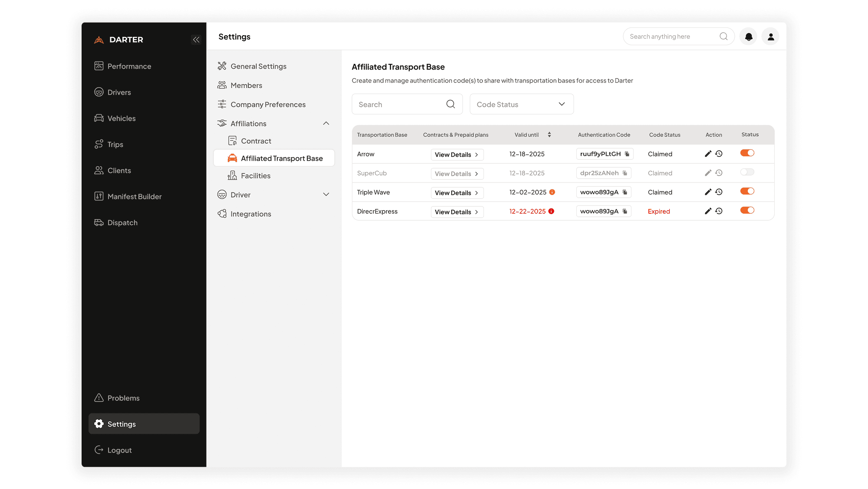The width and height of the screenshot is (868, 489).
Task: Click View Details for Triple Wave
Action: point(457,193)
